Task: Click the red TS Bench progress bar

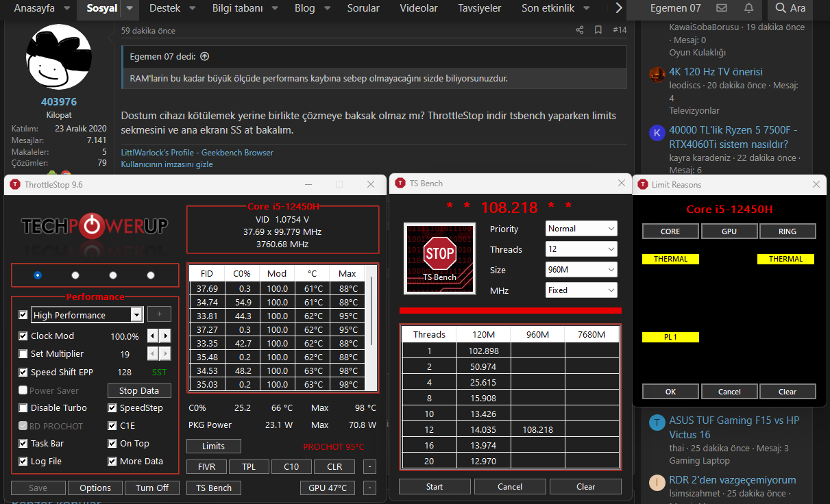Action: pos(509,310)
